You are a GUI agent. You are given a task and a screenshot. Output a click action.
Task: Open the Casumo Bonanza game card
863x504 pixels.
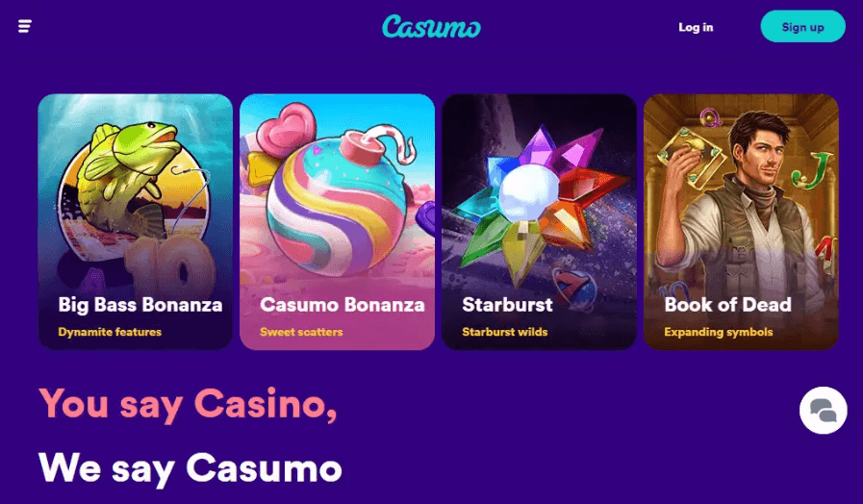pos(338,222)
